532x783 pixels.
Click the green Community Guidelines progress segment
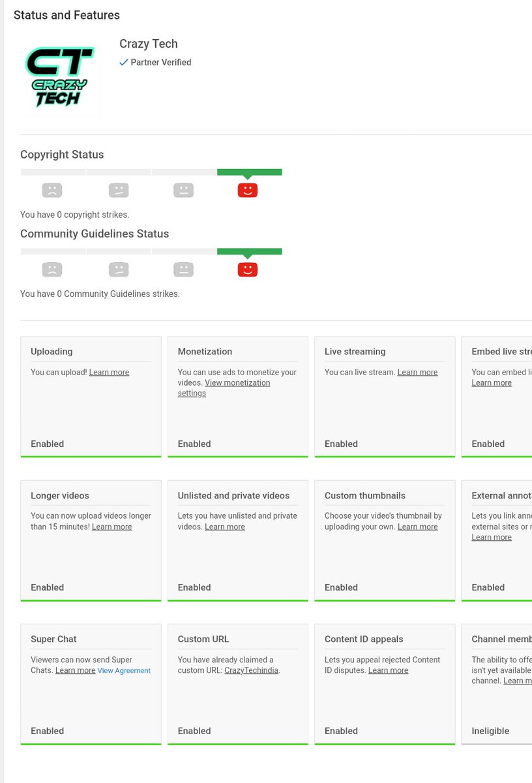pyautogui.click(x=250, y=251)
